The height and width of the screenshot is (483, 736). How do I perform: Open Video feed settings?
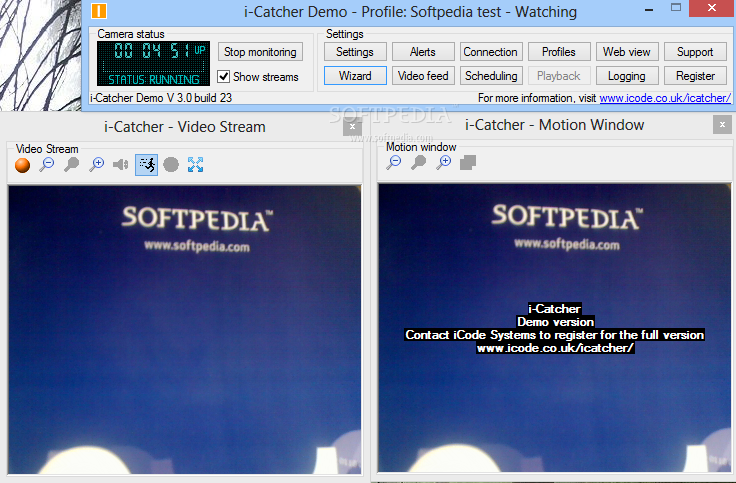point(423,76)
